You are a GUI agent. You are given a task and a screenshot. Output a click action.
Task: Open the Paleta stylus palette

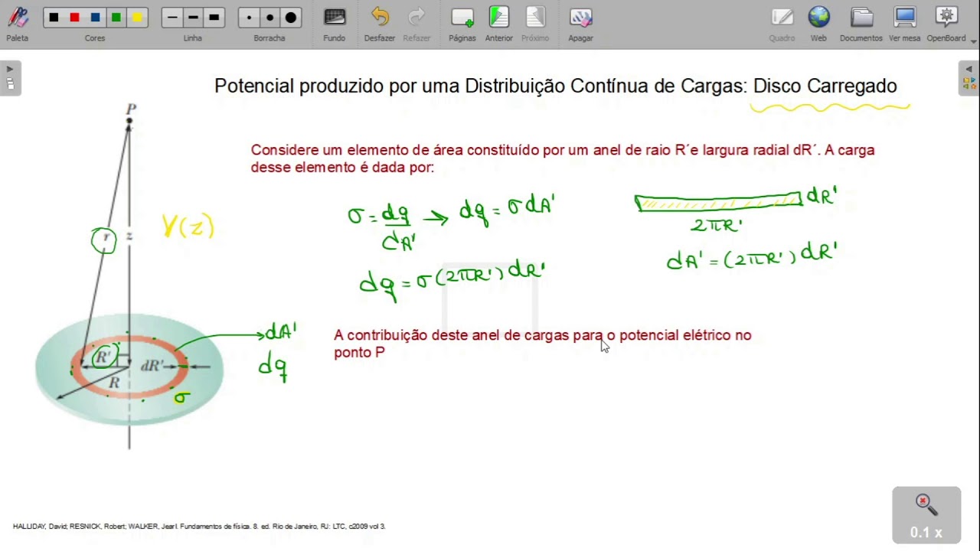[x=17, y=24]
